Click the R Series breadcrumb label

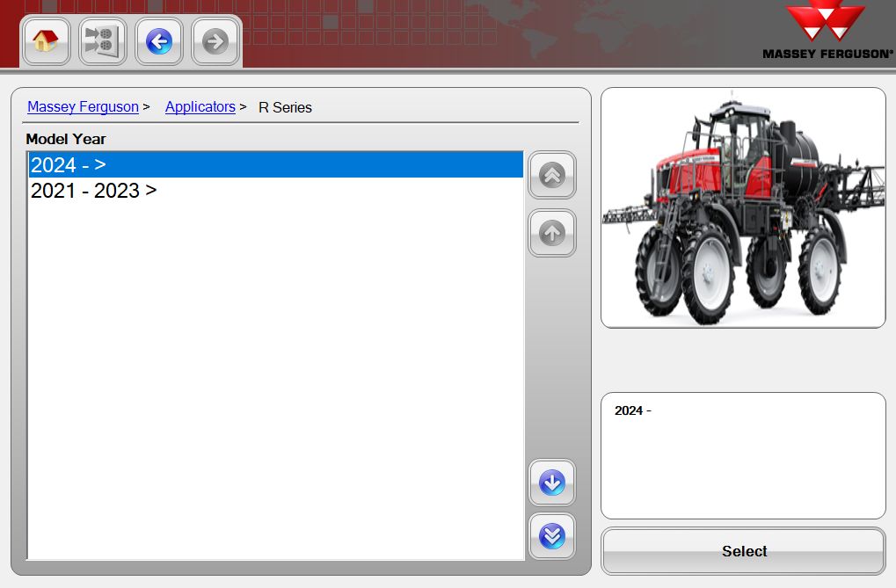pyautogui.click(x=284, y=107)
